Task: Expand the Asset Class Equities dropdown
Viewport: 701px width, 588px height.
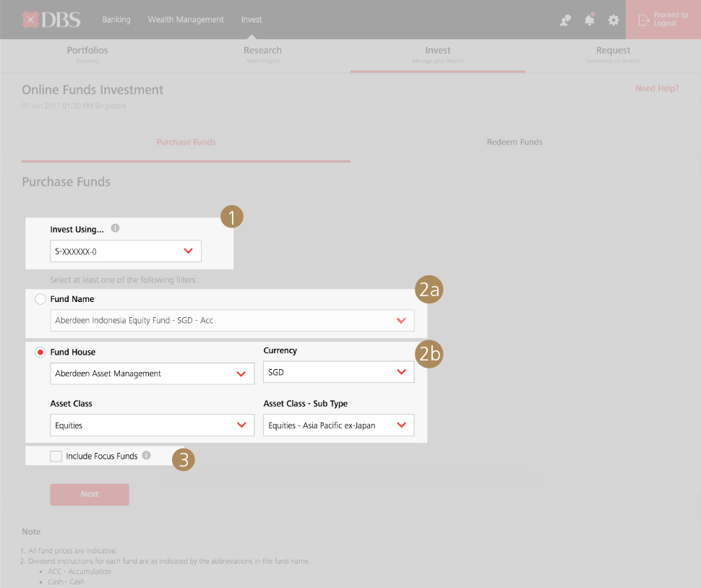Action: (x=152, y=425)
